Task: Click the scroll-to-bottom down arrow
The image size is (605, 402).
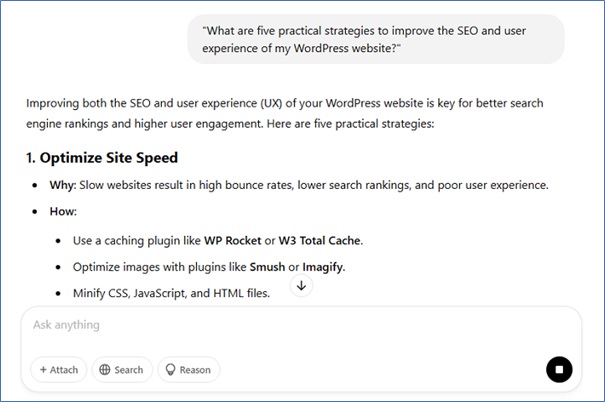Action: [x=302, y=286]
